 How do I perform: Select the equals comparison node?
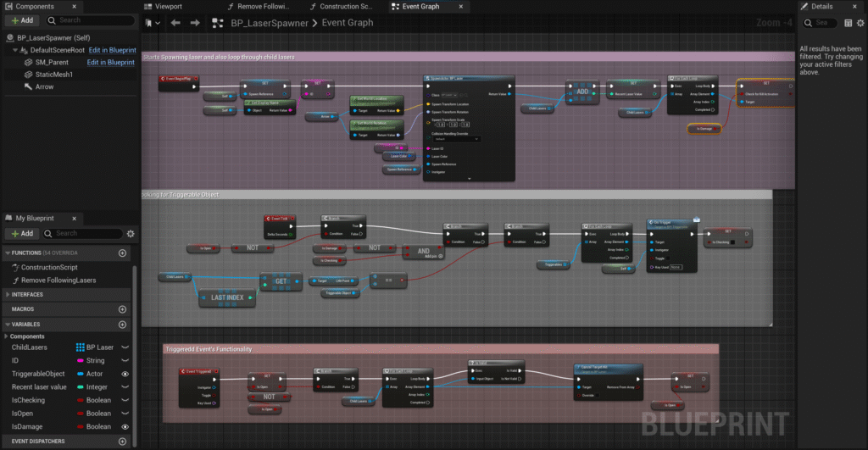[x=388, y=280]
